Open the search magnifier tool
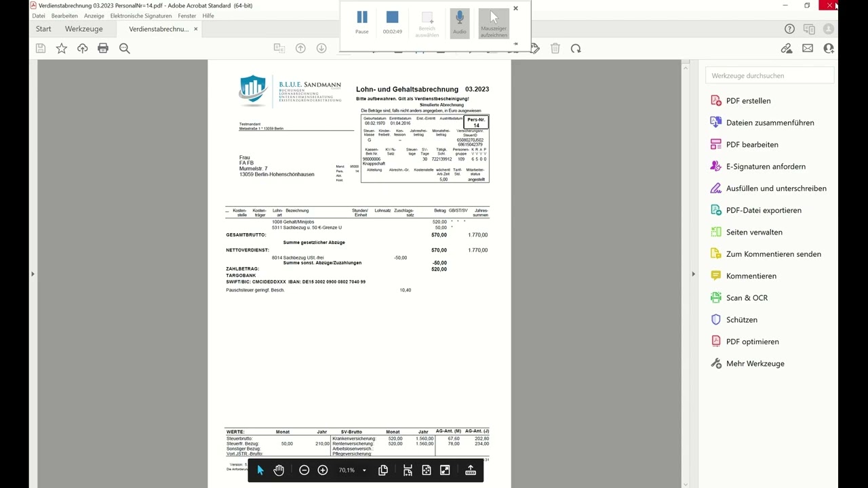This screenshot has width=868, height=488. [x=125, y=48]
